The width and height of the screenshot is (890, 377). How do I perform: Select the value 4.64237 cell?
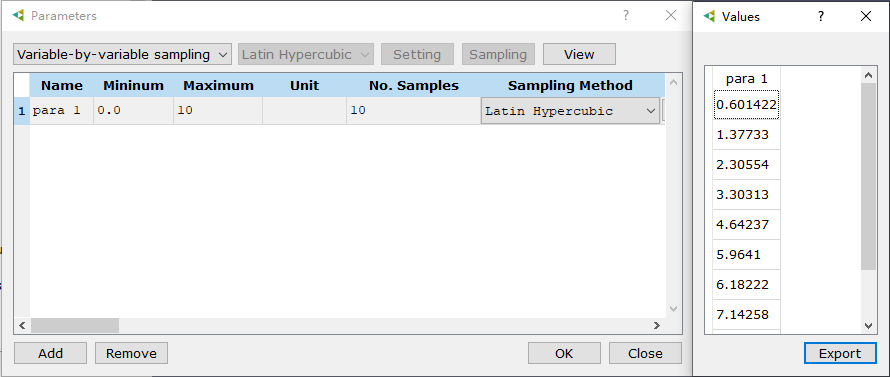(746, 224)
